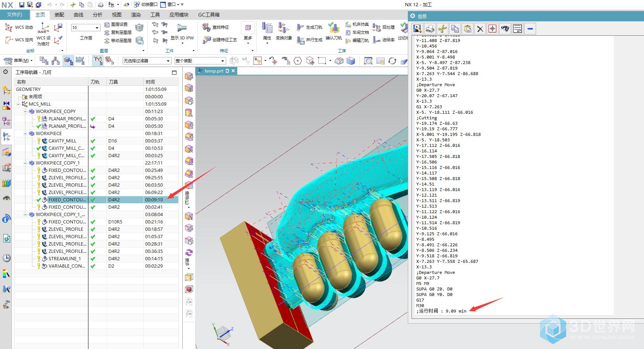Switch navigator to Machining Method View icon
Screen dimensions: 644x349
click(x=80, y=61)
